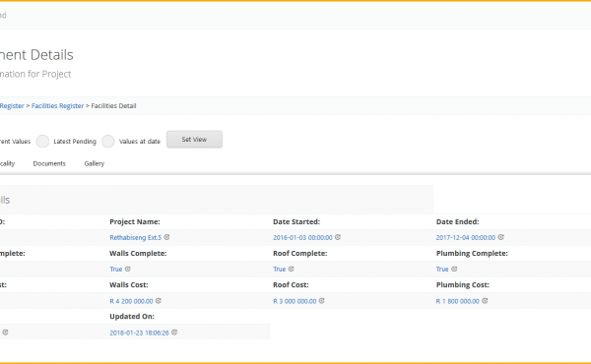Viewport: 591px width, 364px height.
Task: Click the 2016-01-03 00:00:00 start date link
Action: click(302, 237)
